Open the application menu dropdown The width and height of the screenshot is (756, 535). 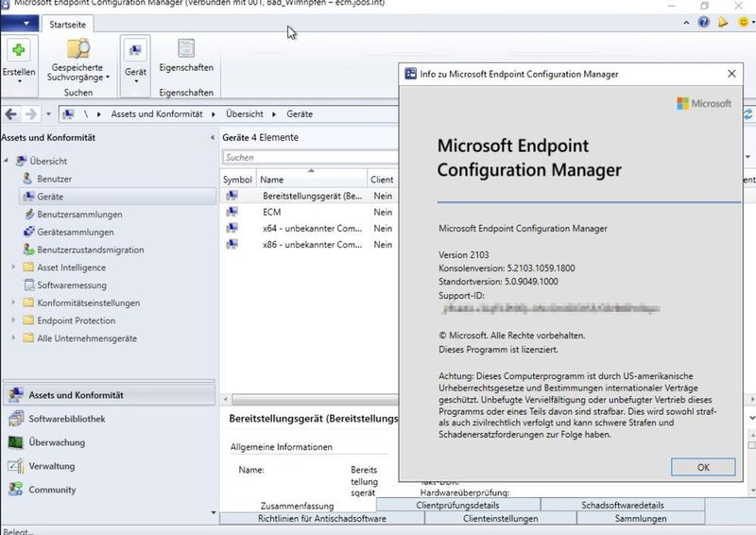click(19, 23)
